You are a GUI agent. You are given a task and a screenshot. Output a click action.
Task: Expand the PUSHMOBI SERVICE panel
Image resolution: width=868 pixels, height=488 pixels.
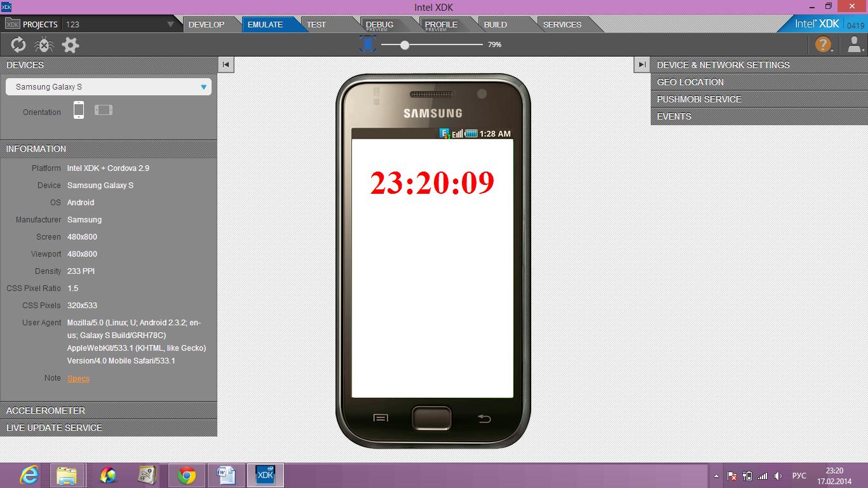point(759,99)
